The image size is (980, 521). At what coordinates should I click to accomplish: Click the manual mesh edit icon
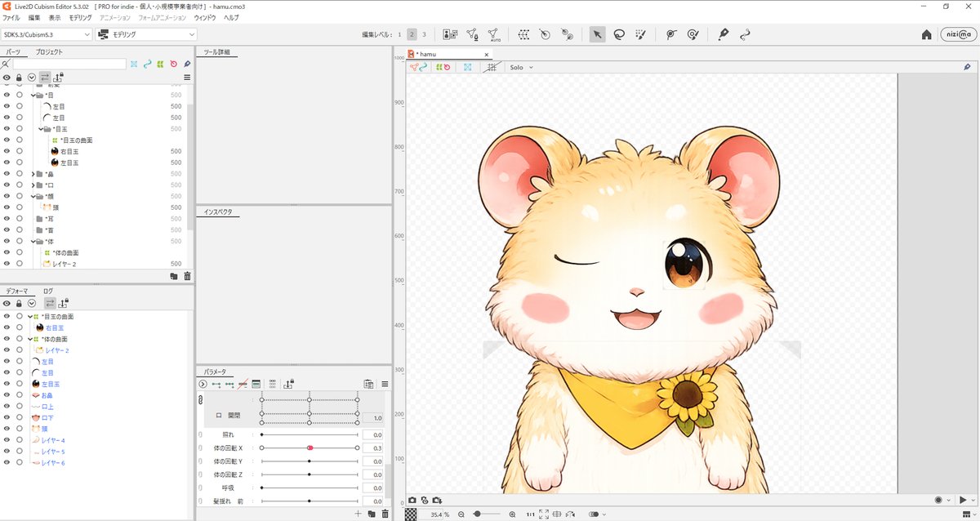(x=472, y=34)
